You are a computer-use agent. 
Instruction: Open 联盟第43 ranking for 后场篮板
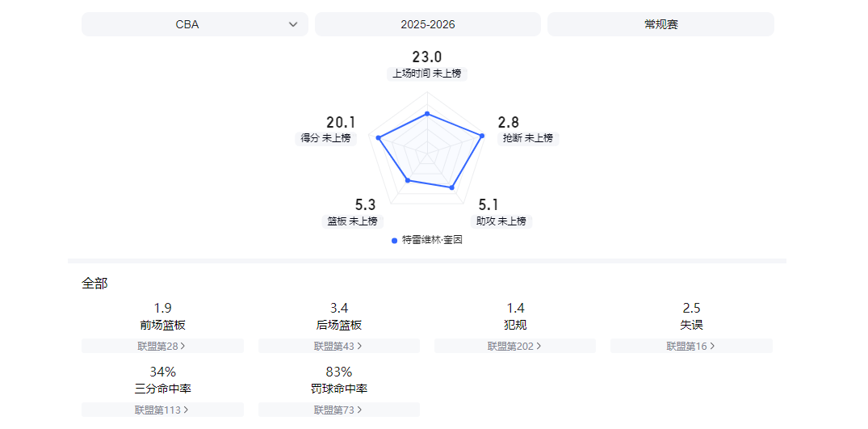(338, 346)
